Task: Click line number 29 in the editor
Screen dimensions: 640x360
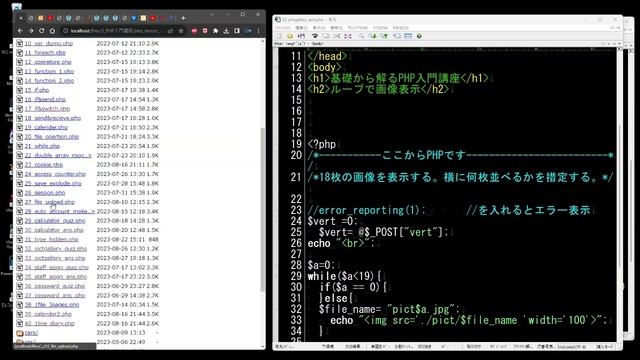Action: click(296, 276)
